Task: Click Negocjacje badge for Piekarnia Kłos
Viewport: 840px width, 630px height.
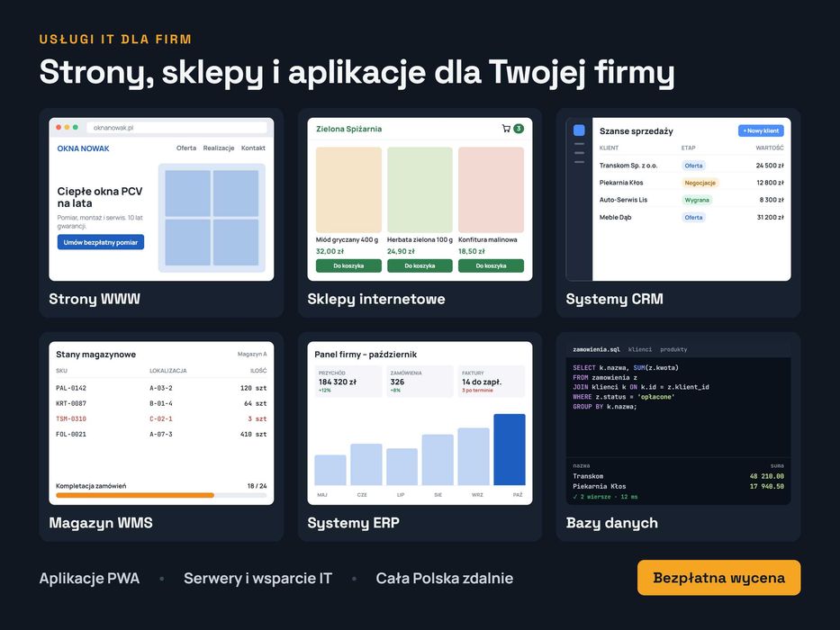Action: 700,183
